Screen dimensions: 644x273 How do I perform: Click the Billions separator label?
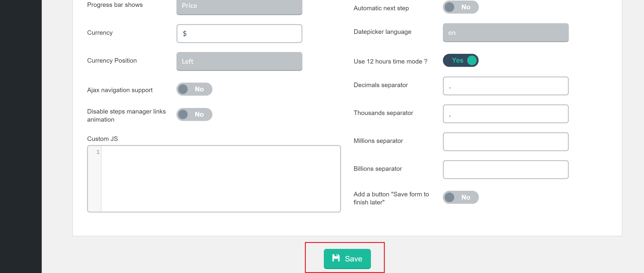(x=378, y=169)
